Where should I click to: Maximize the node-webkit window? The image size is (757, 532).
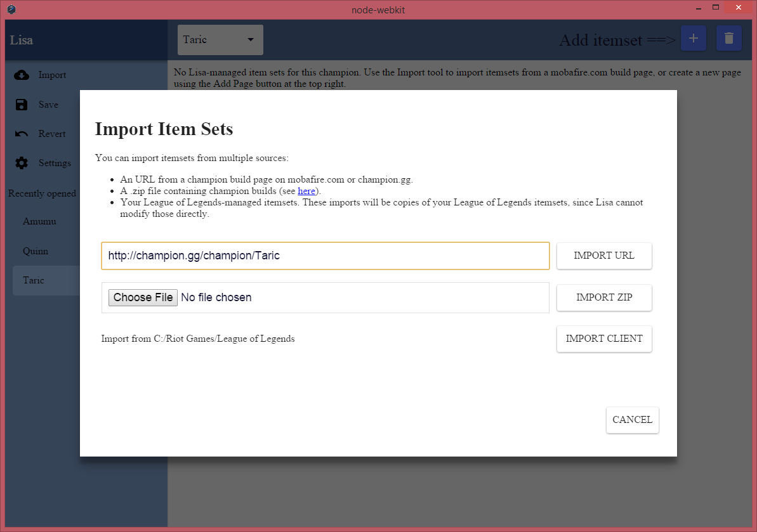pos(716,8)
